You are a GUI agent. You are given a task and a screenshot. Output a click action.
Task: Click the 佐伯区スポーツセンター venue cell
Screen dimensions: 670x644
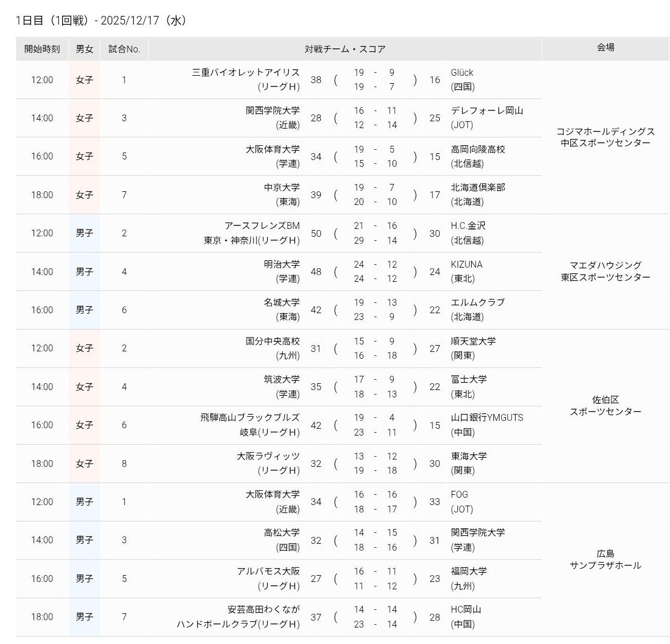[605, 405]
